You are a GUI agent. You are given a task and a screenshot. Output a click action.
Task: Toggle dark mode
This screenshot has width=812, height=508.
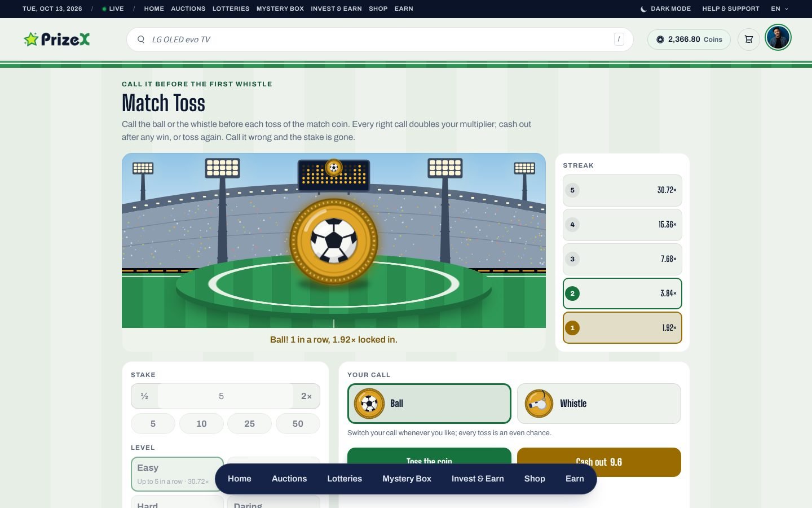pos(666,9)
